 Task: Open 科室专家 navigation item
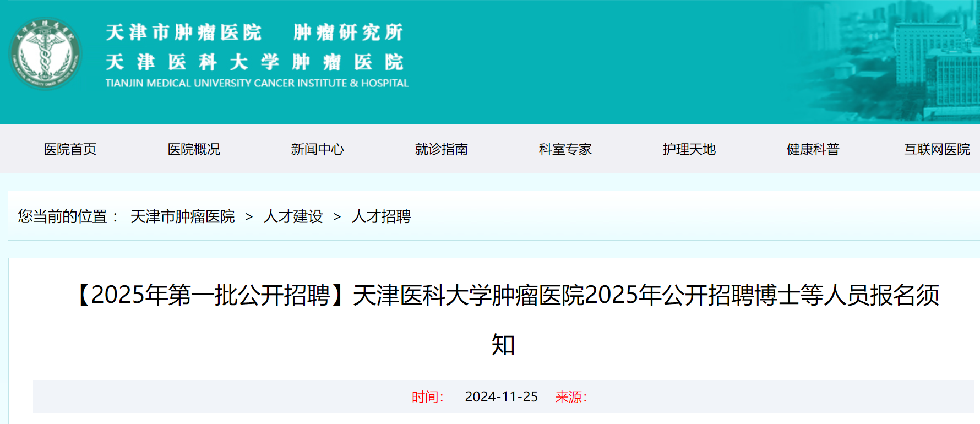[x=565, y=149]
